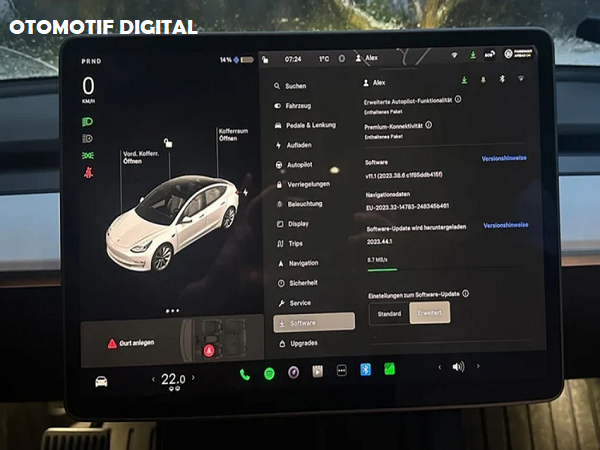The image size is (600, 450).
Task: Tap the lock icon above the car
Action: (x=168, y=142)
